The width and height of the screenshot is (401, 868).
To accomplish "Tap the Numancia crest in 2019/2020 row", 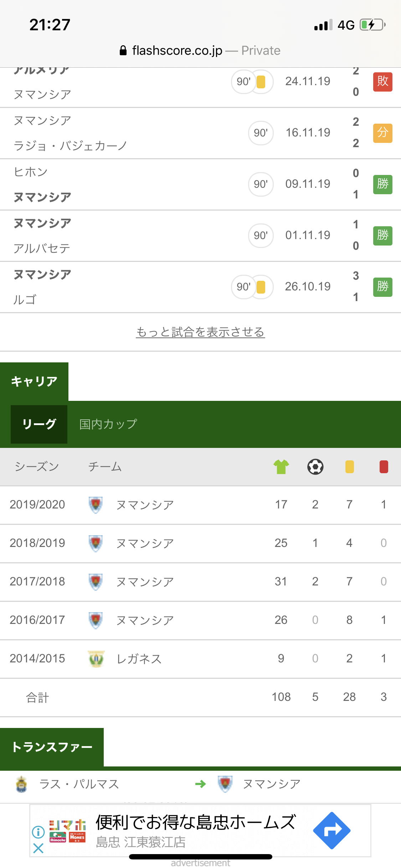I will (x=96, y=505).
